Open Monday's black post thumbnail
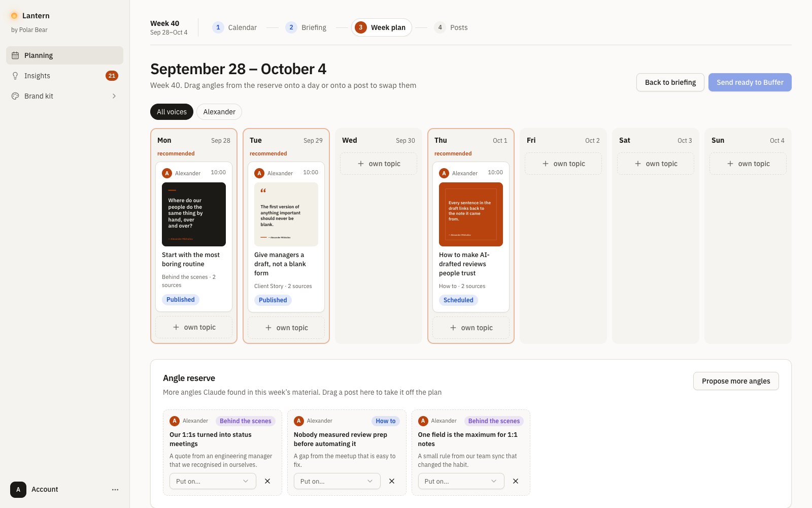The width and height of the screenshot is (812, 508). (194, 214)
